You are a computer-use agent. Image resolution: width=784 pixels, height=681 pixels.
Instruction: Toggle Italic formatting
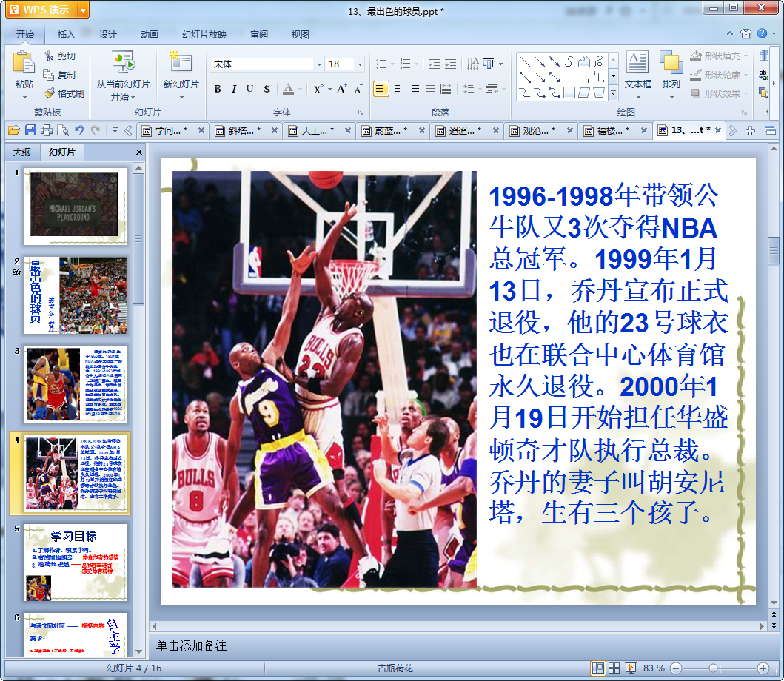click(x=233, y=89)
